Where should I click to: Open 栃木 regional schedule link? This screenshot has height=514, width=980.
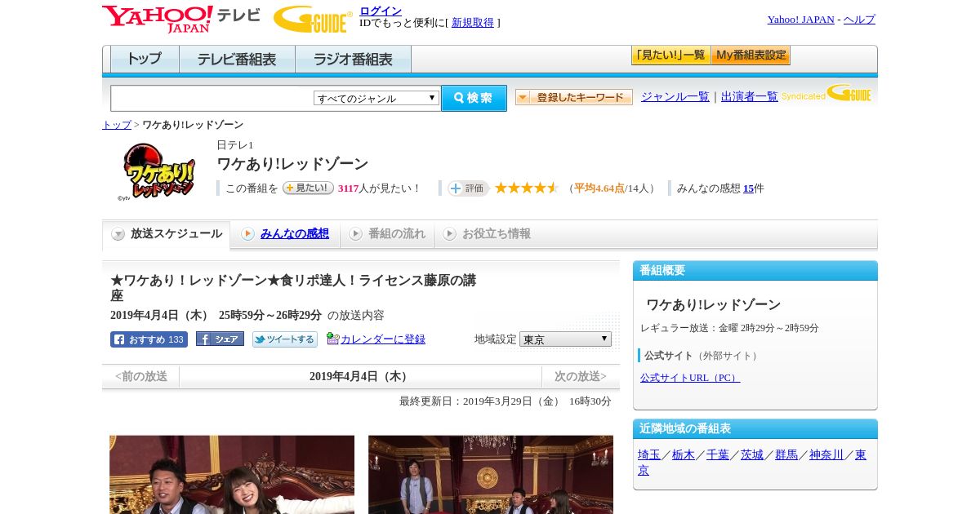tap(684, 455)
